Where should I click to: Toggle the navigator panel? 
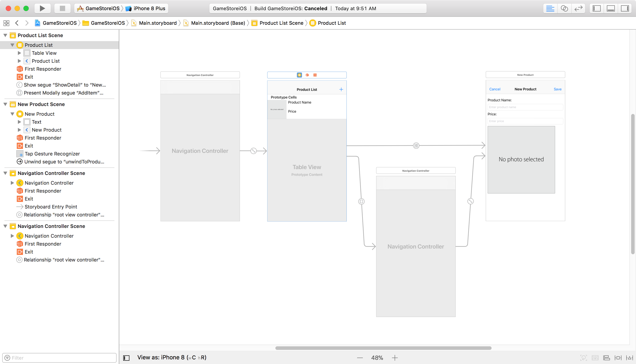[x=596, y=8]
